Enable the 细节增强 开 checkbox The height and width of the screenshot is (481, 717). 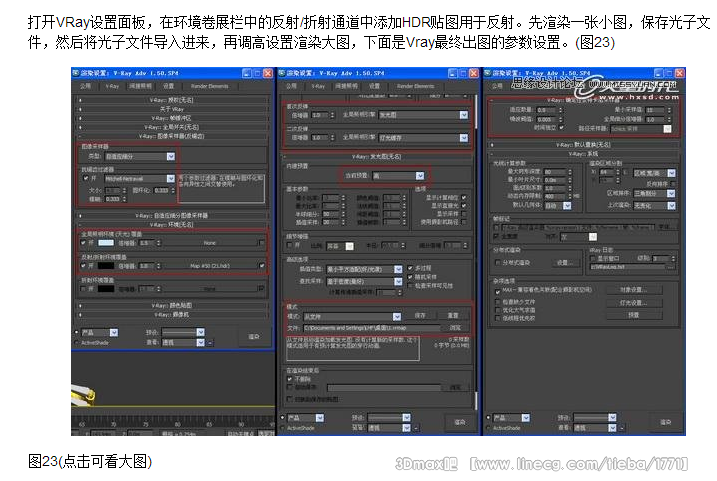[x=289, y=246]
